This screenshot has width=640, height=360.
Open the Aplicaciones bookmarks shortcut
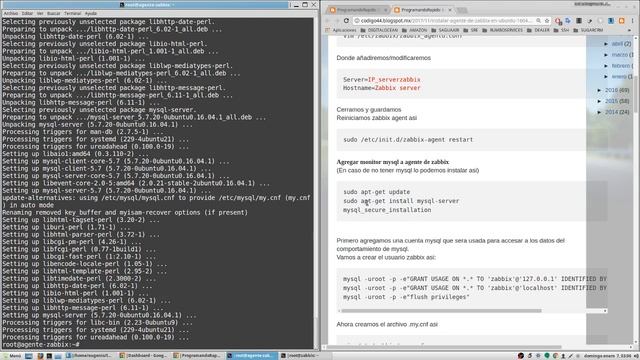(340, 30)
